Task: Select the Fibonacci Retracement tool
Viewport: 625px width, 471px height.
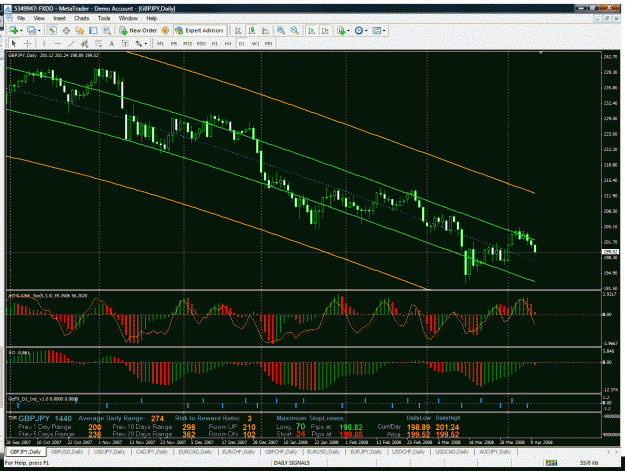Action: tap(98, 43)
